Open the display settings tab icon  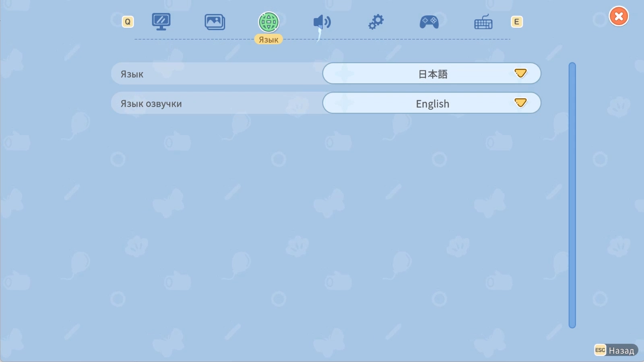tap(161, 22)
